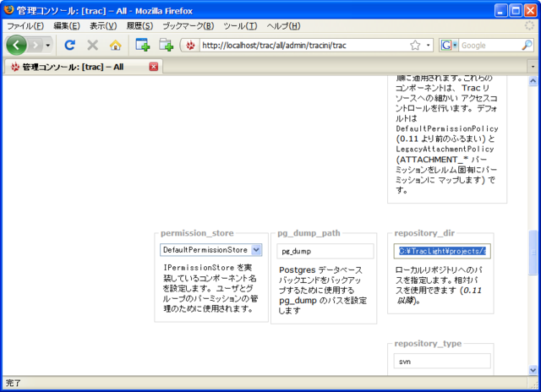Viewport: 541px width, 392px height.
Task: Open the ツール(T) menu
Action: [240, 26]
